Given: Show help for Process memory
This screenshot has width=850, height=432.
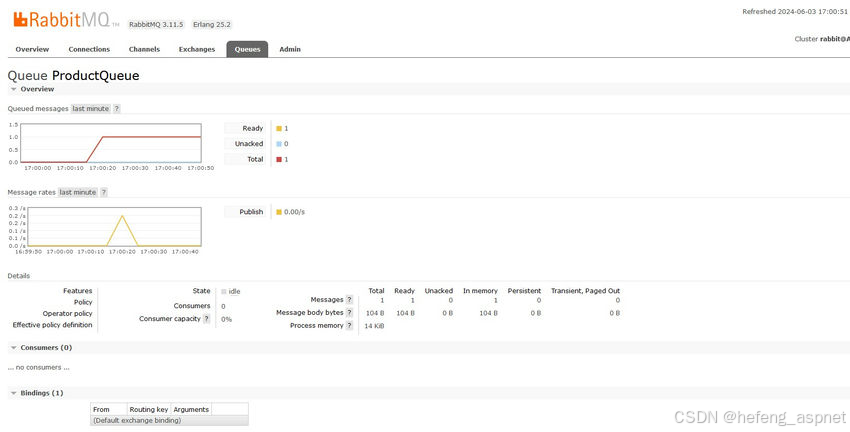Looking at the screenshot, I should click(x=350, y=326).
